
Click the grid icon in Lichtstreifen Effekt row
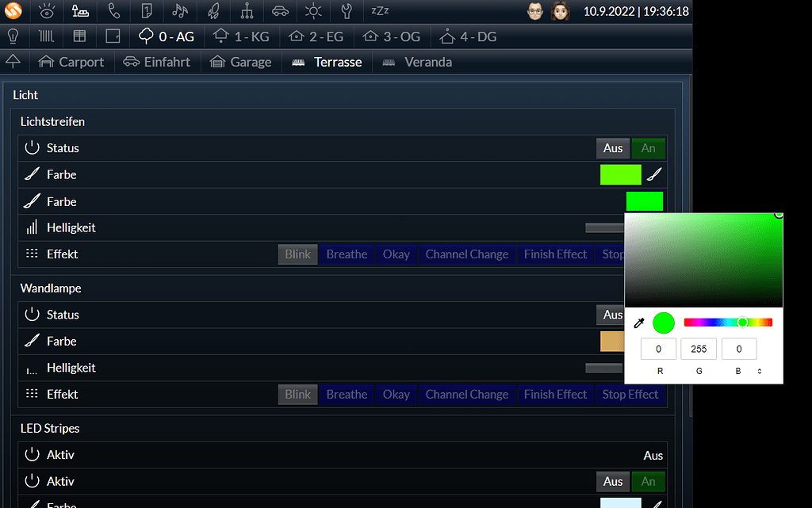pyautogui.click(x=32, y=254)
